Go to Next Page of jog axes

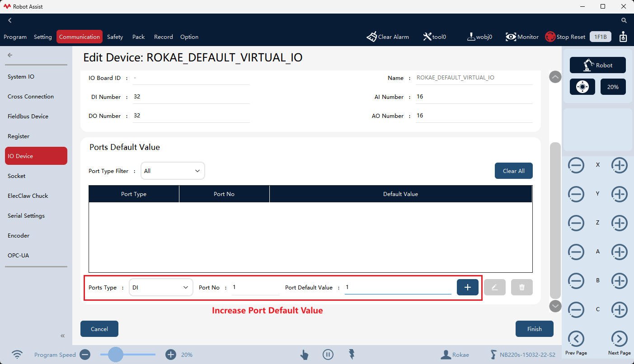(x=620, y=339)
